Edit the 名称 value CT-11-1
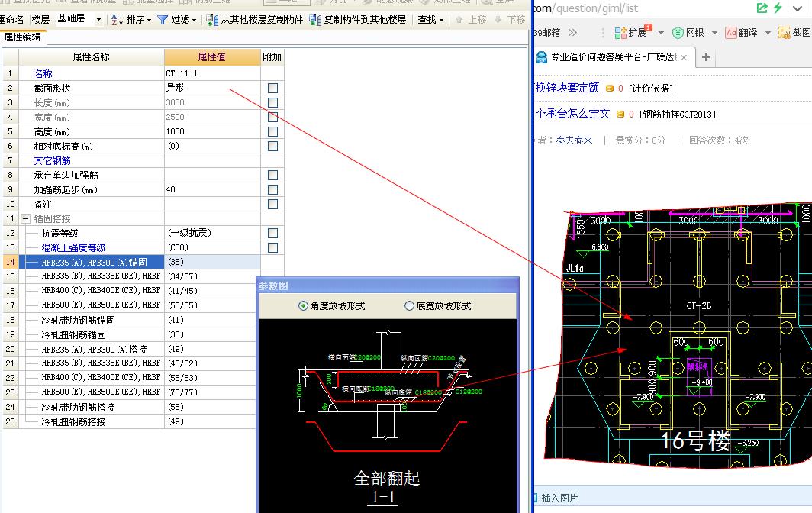 click(212, 73)
